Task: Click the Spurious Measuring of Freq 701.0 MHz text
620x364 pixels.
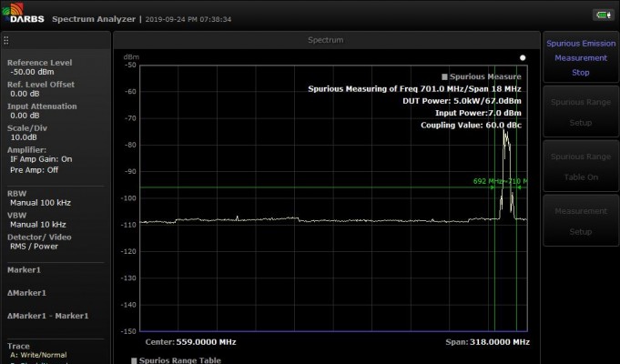Action: [414, 89]
